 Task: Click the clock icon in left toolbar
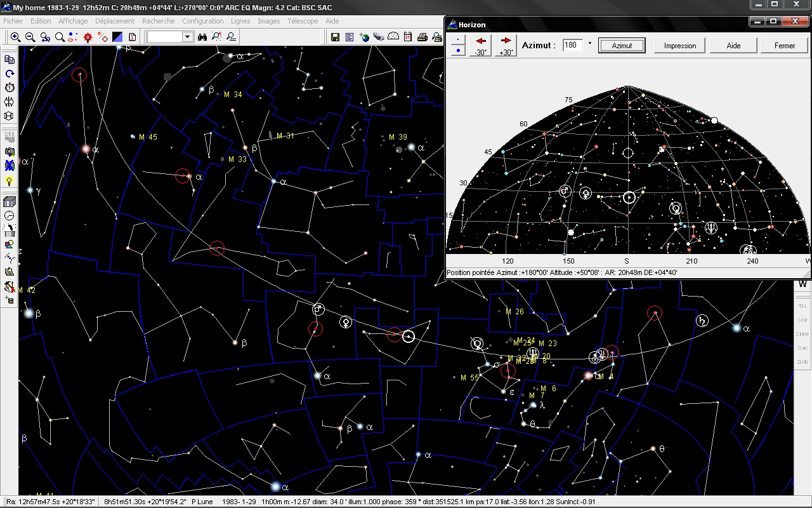pyautogui.click(x=10, y=216)
